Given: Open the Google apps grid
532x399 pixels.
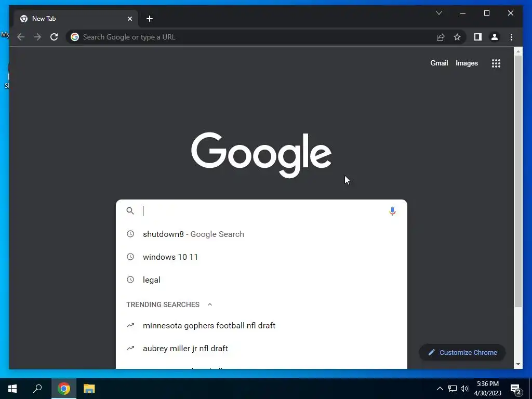Looking at the screenshot, I should click(x=496, y=63).
